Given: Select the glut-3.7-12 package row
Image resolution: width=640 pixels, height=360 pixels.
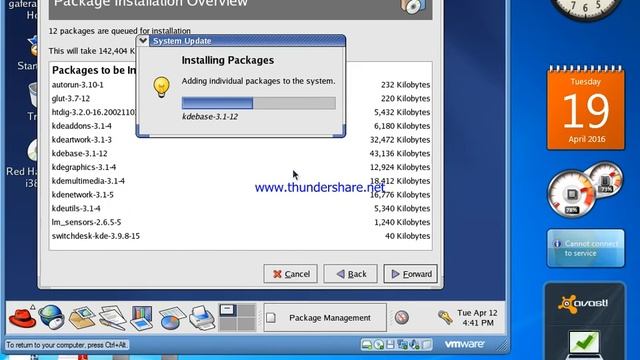Looking at the screenshot, I should point(241,98).
